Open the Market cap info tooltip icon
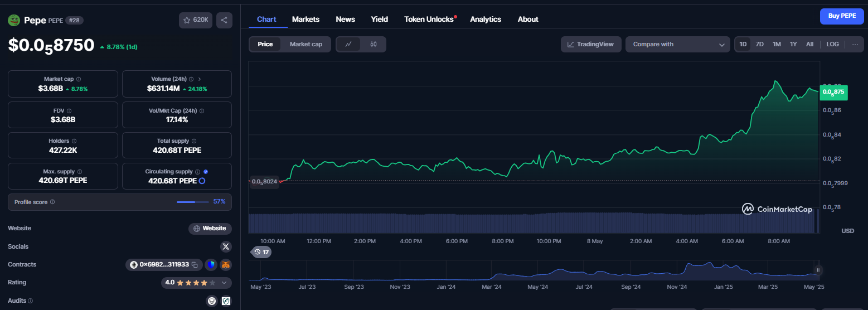The image size is (868, 310). [x=79, y=79]
